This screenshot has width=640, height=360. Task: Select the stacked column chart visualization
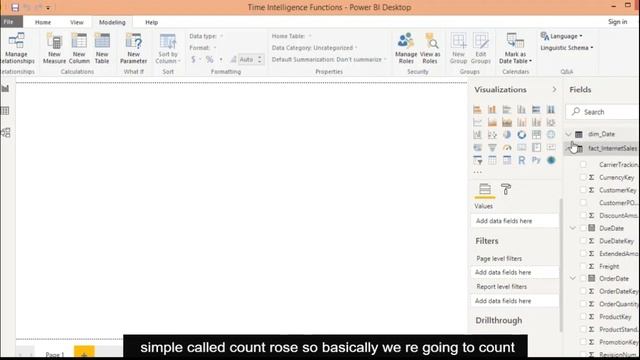[x=492, y=109]
